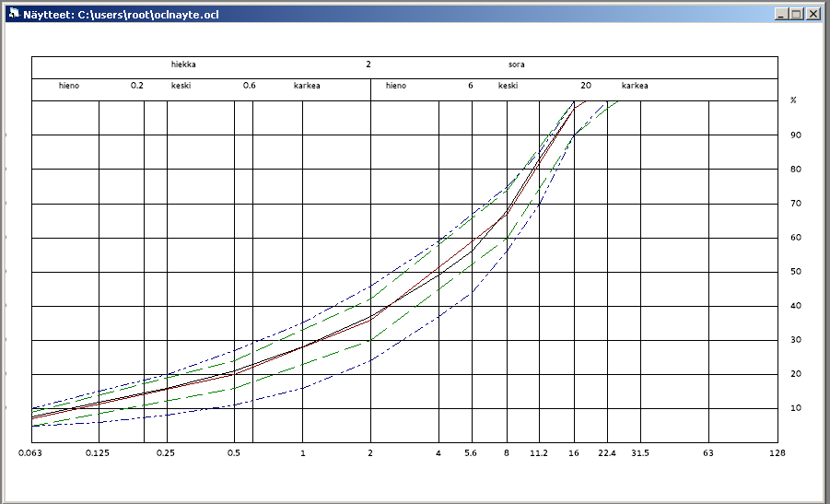Click the '4' sieve size label
Viewport: 830px width, 504px height.
[438, 453]
